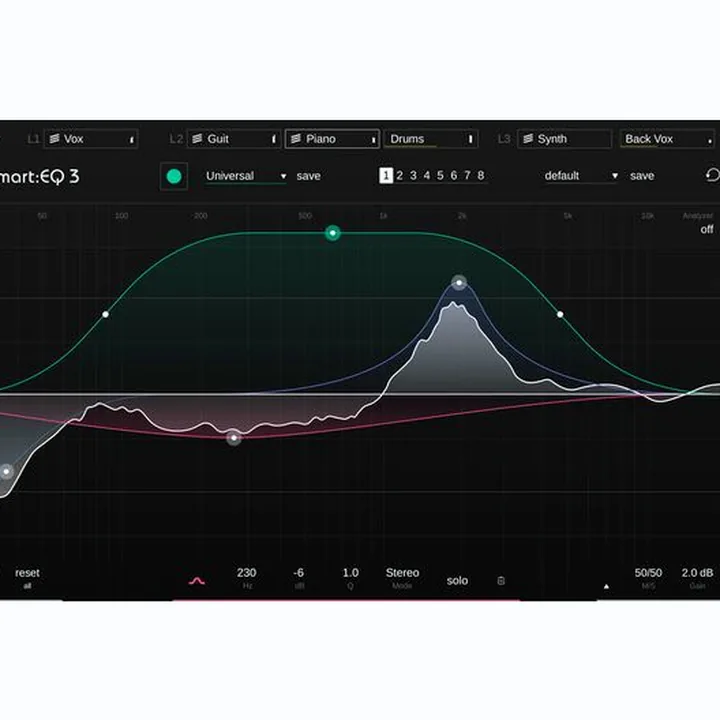
Task: Click the L1 group label
Action: click(34, 139)
